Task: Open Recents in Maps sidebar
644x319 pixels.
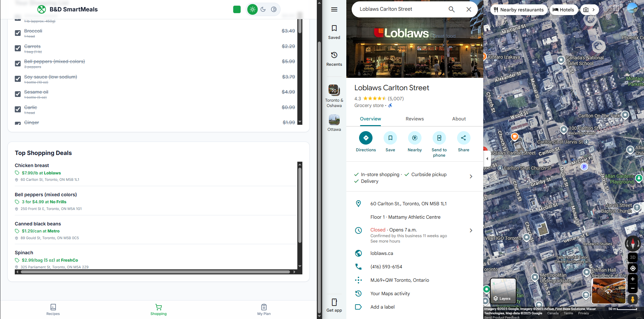Action: tap(334, 59)
